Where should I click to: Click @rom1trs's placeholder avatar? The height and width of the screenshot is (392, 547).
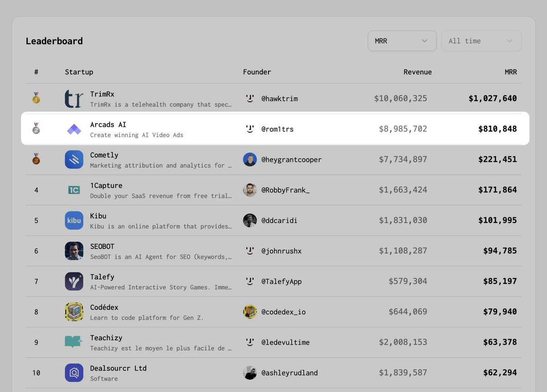click(250, 129)
